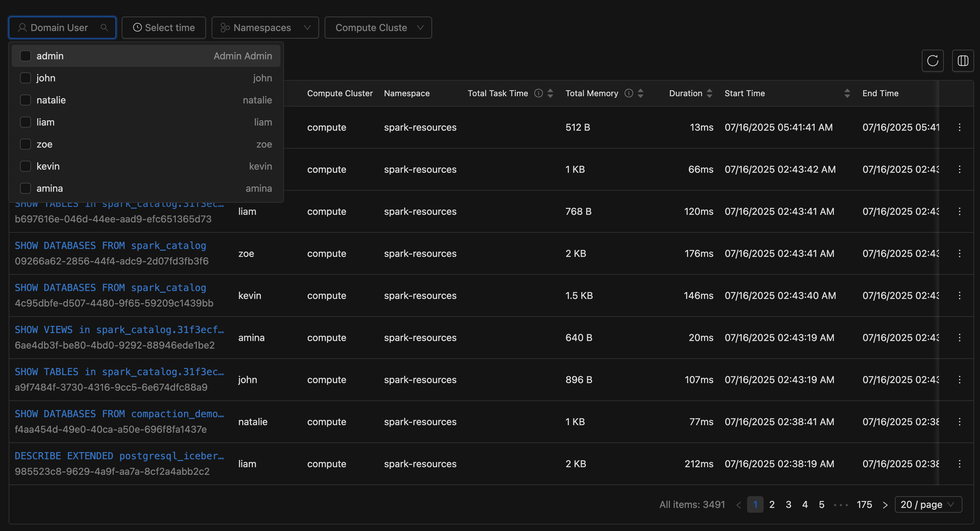This screenshot has height=531, width=980.
Task: Open the 20 / page size dropdown
Action: (928, 505)
